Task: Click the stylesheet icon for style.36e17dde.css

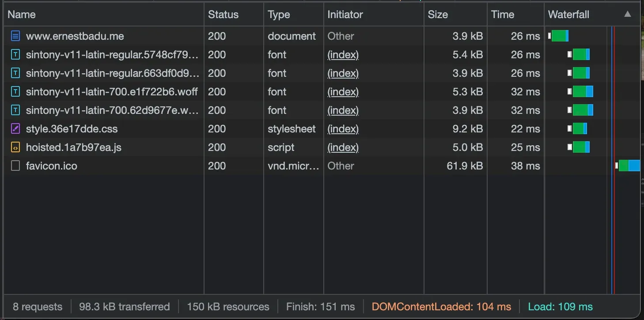Action: click(15, 128)
